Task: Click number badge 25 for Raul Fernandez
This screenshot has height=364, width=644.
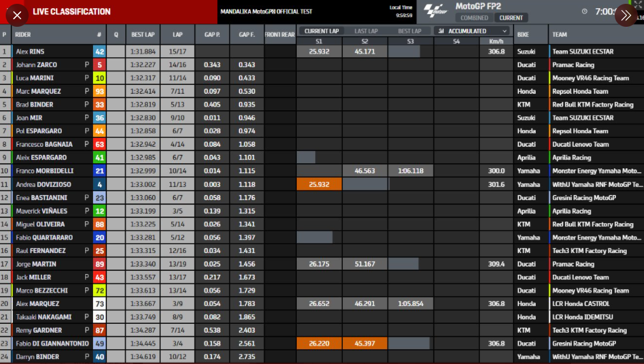Action: 99,251
